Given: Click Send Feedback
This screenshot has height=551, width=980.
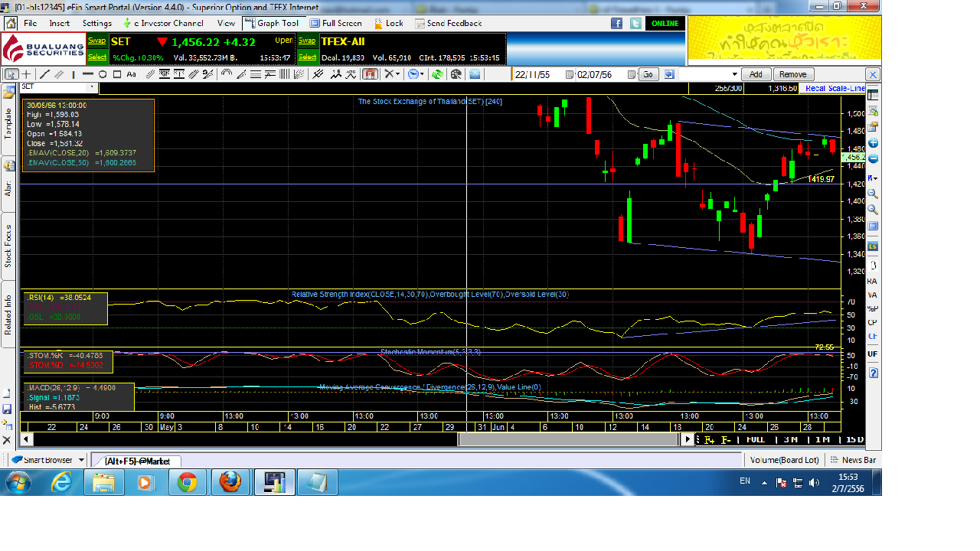Looking at the screenshot, I should [449, 23].
